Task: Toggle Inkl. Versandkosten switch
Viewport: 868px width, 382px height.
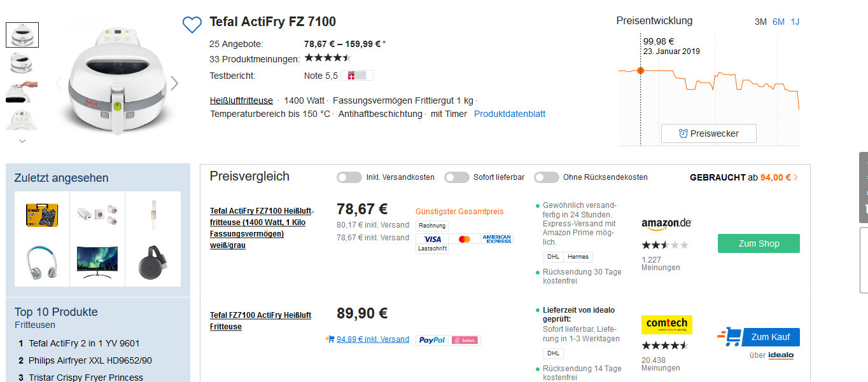Action: [x=349, y=177]
